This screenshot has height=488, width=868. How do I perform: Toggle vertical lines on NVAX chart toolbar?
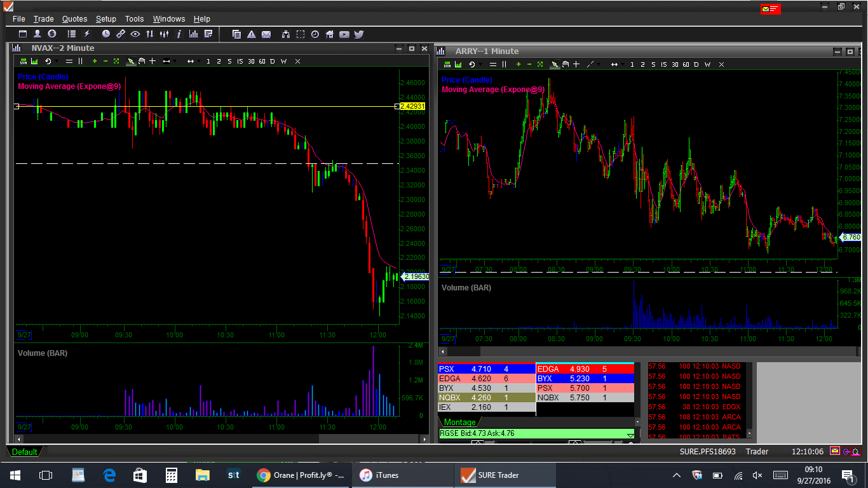[x=80, y=62]
